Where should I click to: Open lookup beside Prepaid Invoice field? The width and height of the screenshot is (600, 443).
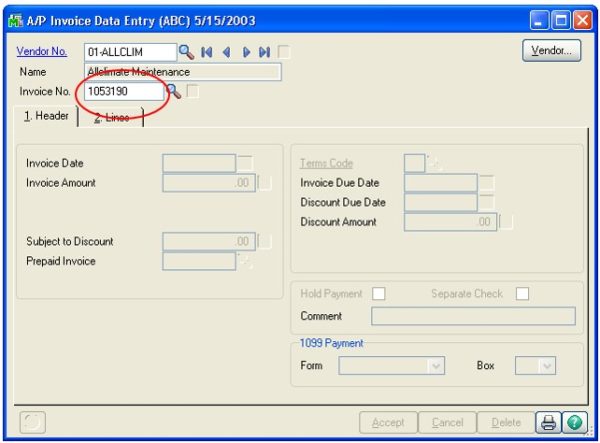coord(245,261)
